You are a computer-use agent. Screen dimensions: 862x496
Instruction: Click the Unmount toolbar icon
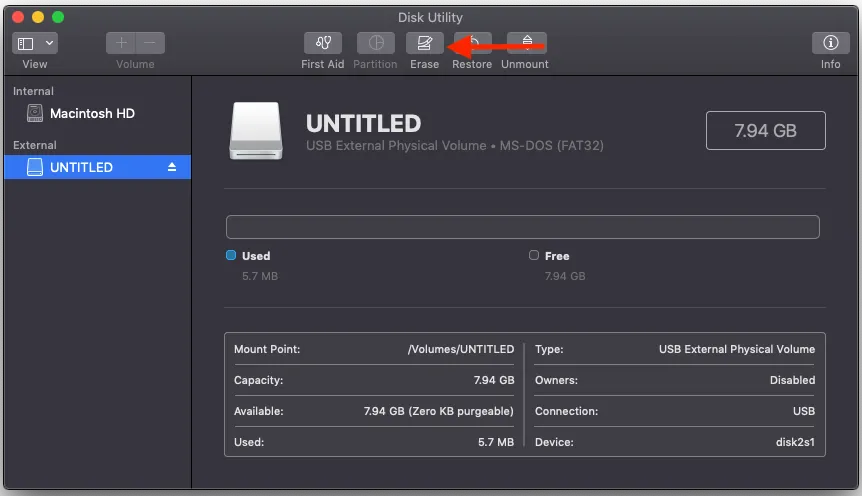[527, 43]
